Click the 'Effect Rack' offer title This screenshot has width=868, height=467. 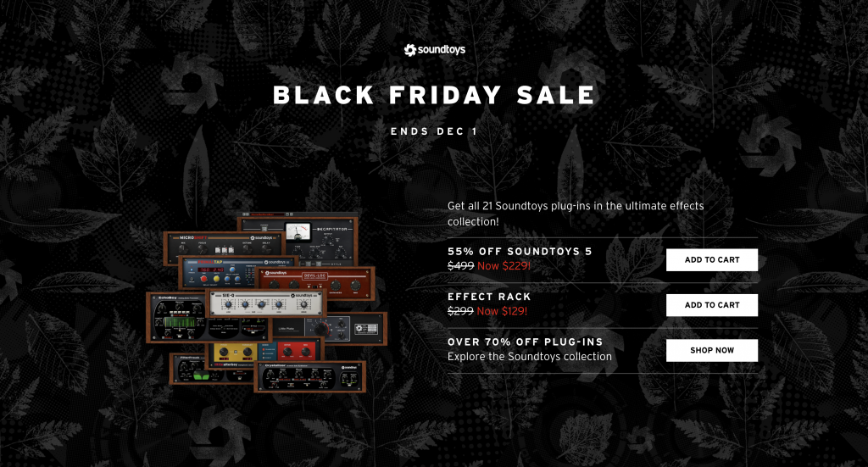coord(489,297)
